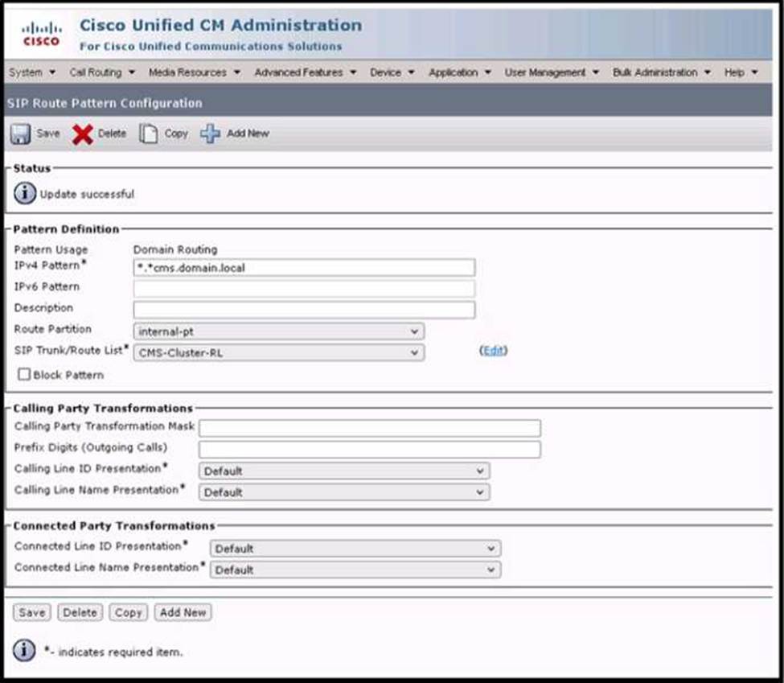784x683 pixels.
Task: Click the 'Connected Party Transformations' section heading
Action: pos(114,526)
